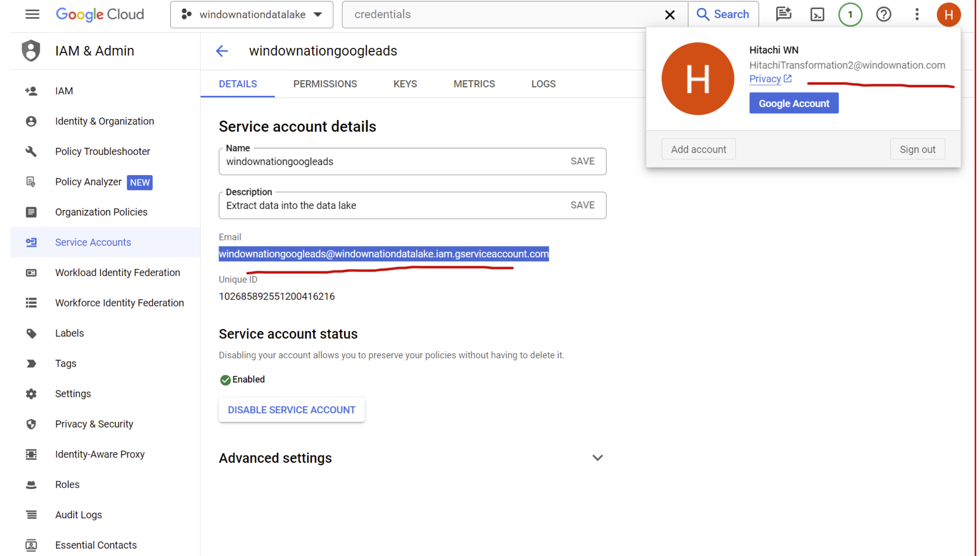Select Service Accounts in sidebar
Screen dimensions: 980x556
[105, 242]
